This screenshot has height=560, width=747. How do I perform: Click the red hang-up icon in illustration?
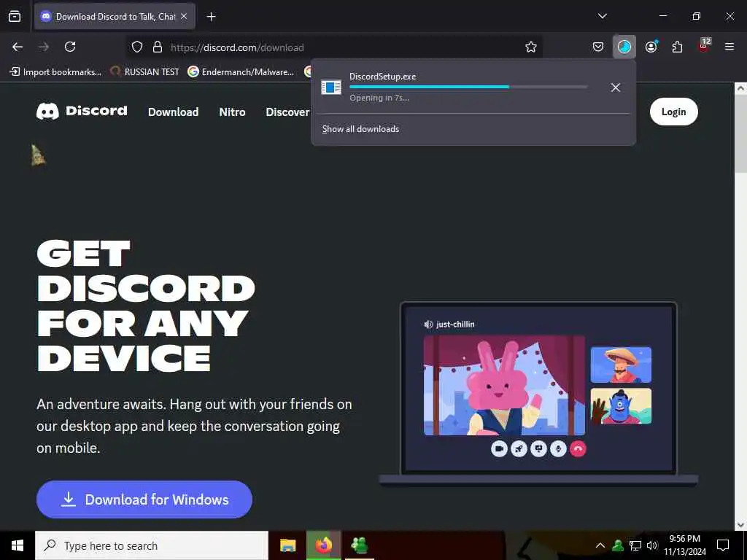578,448
